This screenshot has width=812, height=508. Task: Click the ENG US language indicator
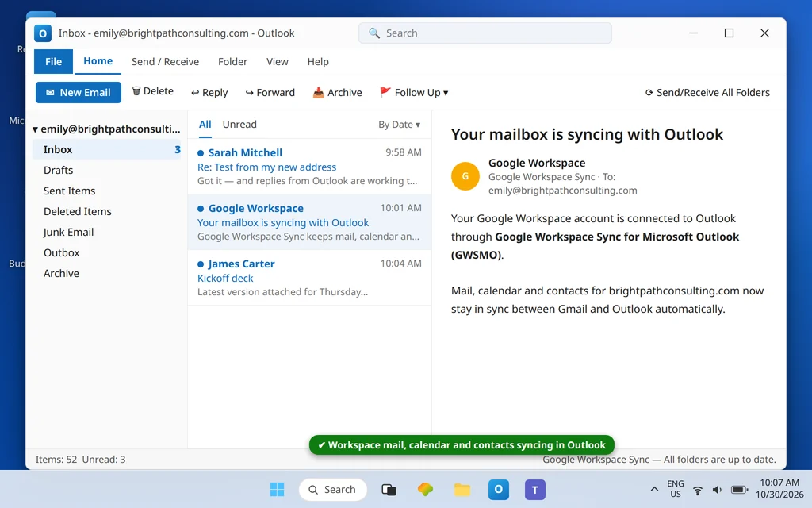[x=676, y=489]
